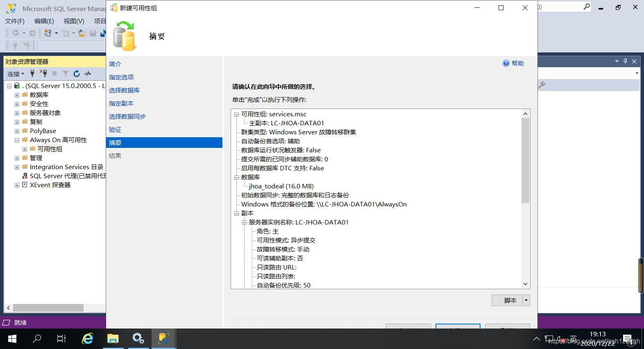This screenshot has height=349, width=644.
Task: Collapse the 副本 node in summary tree
Action: click(236, 213)
